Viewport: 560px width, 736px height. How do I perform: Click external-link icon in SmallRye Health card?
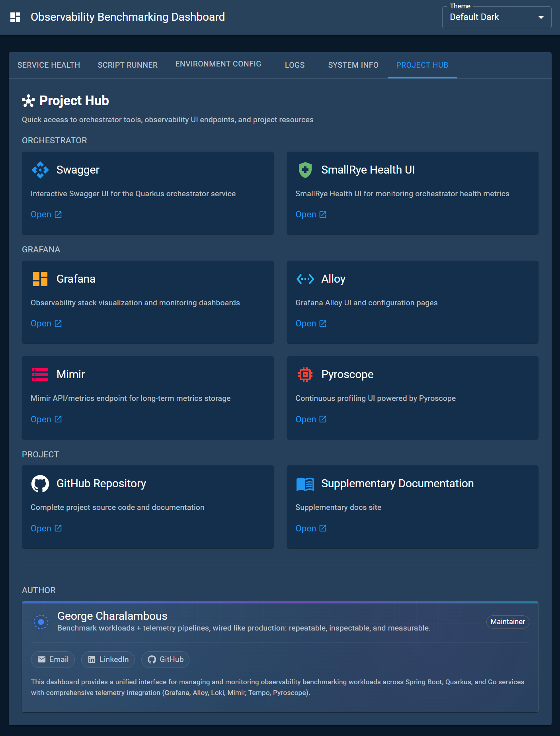(x=323, y=215)
